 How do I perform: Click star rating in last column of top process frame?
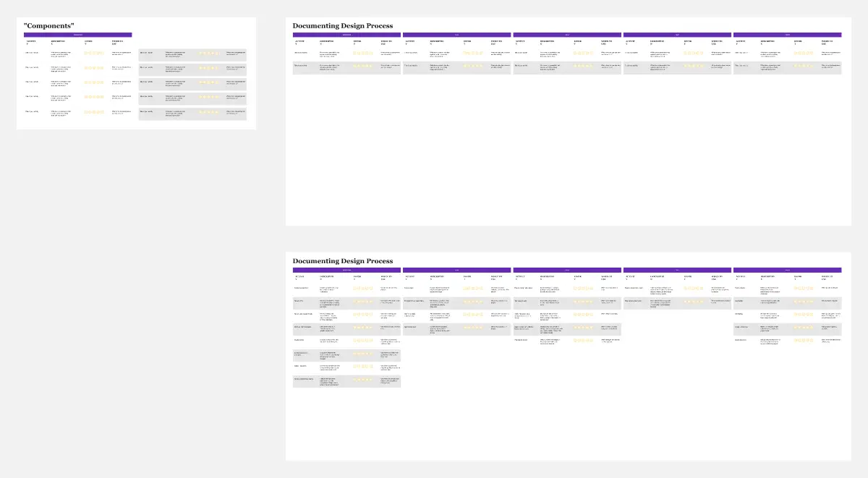pyautogui.click(x=804, y=53)
